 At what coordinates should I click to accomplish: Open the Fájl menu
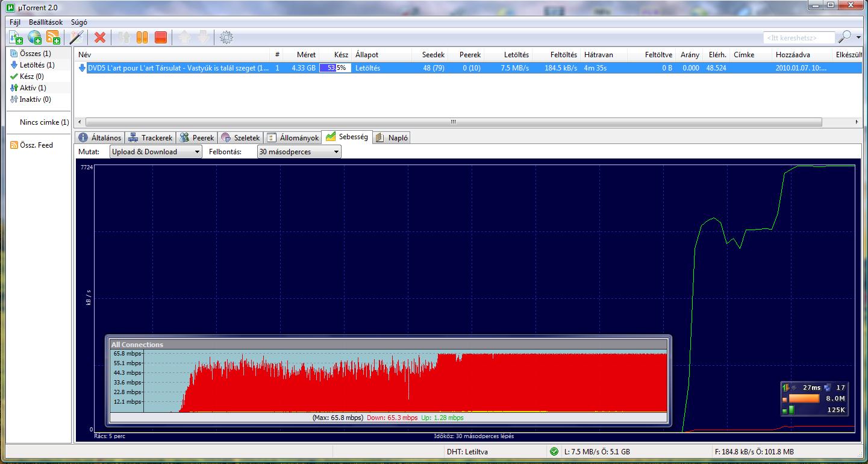pyautogui.click(x=15, y=22)
